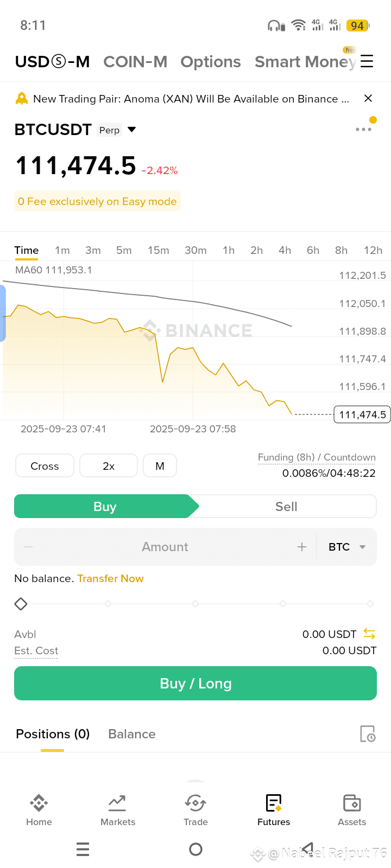Go to Home in bottom navigation

[x=39, y=810]
